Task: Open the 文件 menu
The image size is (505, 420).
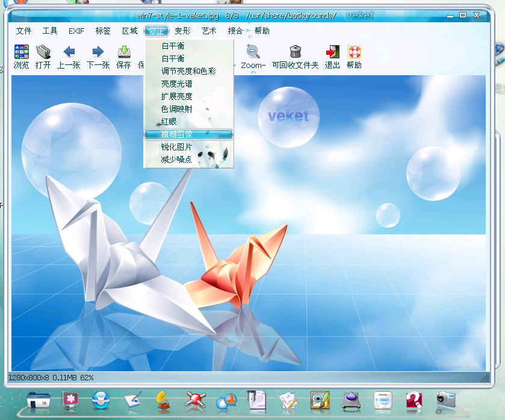Action: pos(24,31)
